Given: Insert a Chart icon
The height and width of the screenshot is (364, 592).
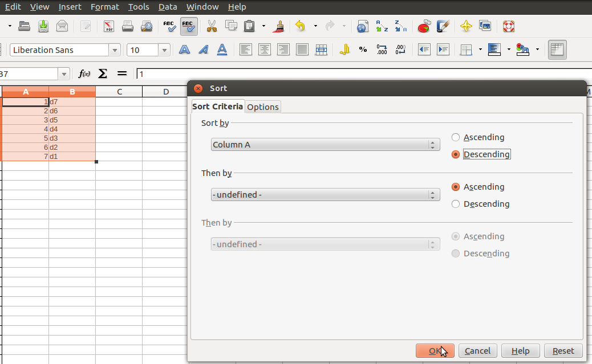Looking at the screenshot, I should click(x=424, y=26).
